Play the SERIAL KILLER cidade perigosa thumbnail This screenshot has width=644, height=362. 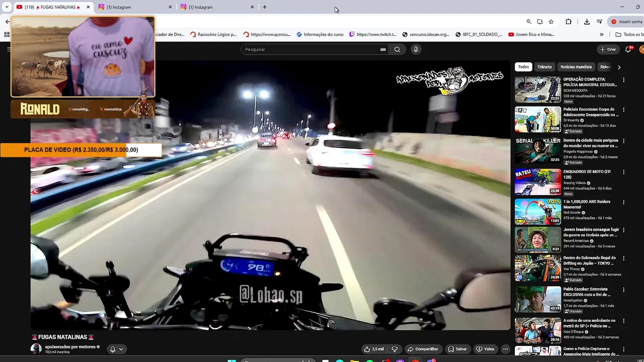tap(537, 150)
